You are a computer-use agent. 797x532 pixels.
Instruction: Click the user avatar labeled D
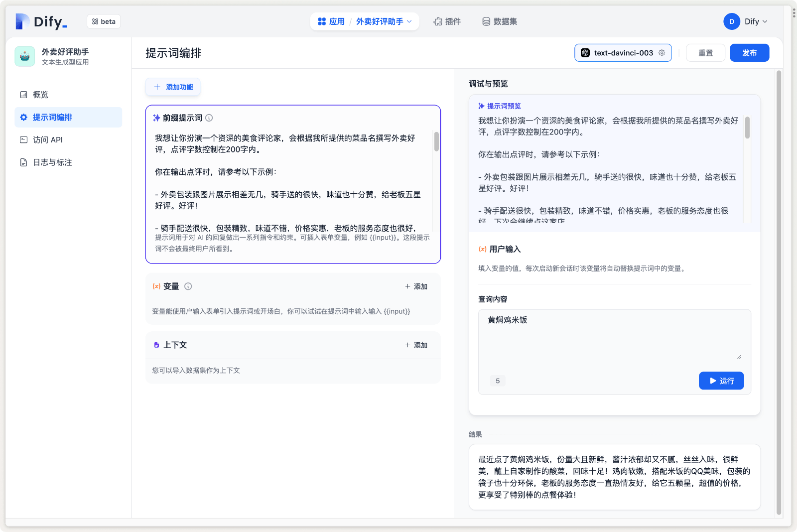click(x=731, y=21)
